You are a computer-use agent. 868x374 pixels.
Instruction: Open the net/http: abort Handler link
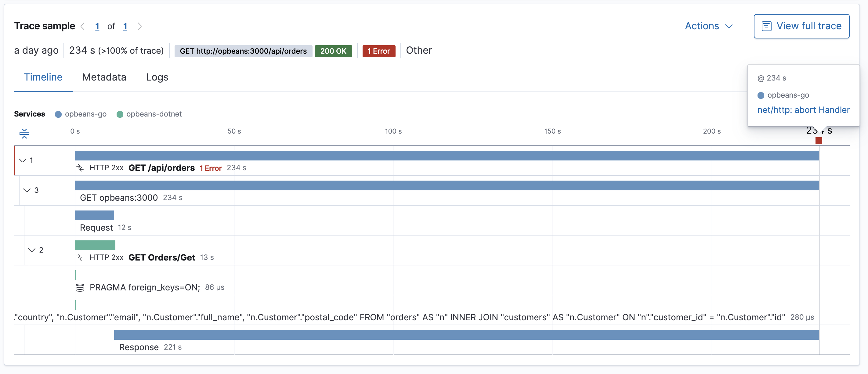click(803, 110)
